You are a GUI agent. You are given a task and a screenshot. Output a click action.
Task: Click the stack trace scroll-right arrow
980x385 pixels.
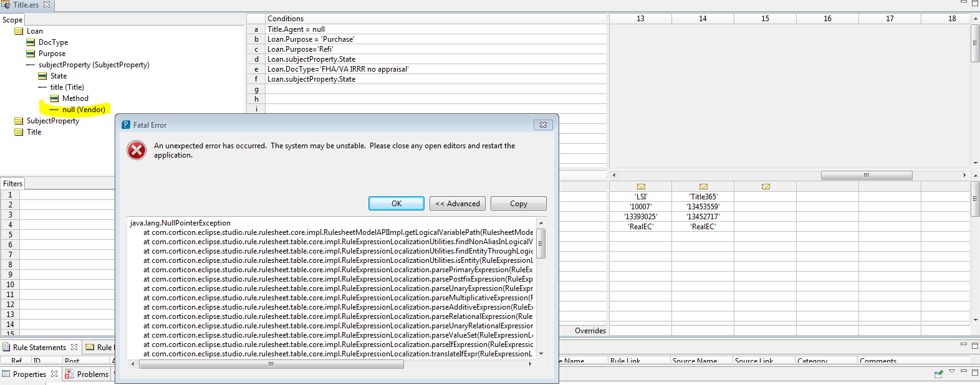(531, 364)
